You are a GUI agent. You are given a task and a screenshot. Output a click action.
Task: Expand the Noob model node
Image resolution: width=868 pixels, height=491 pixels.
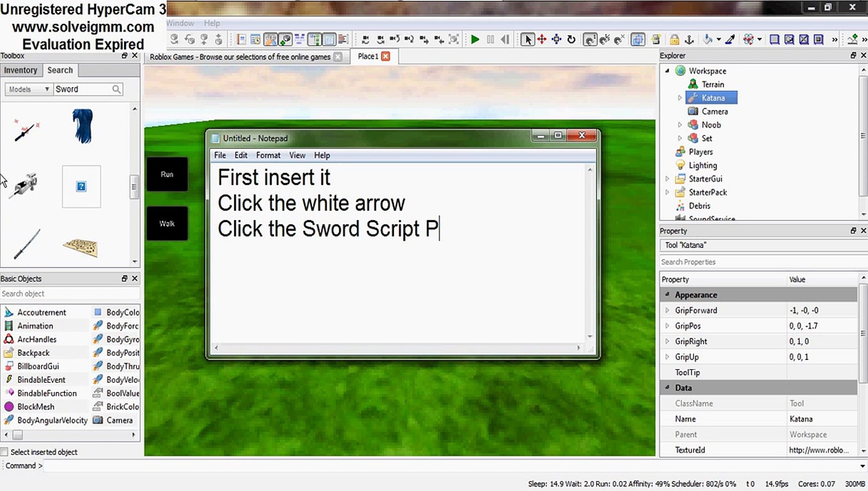[680, 125]
